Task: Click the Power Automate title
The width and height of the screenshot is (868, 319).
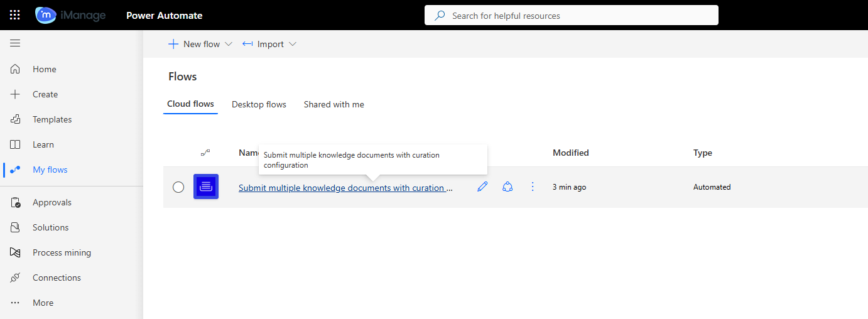Action: tap(165, 16)
